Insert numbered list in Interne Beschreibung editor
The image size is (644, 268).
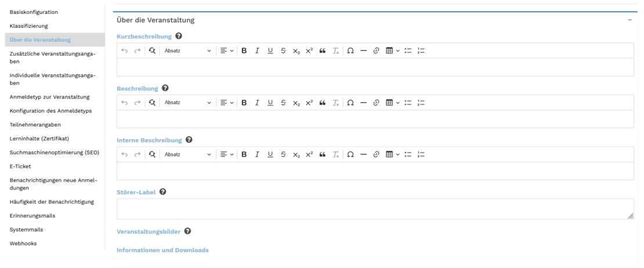click(x=421, y=155)
